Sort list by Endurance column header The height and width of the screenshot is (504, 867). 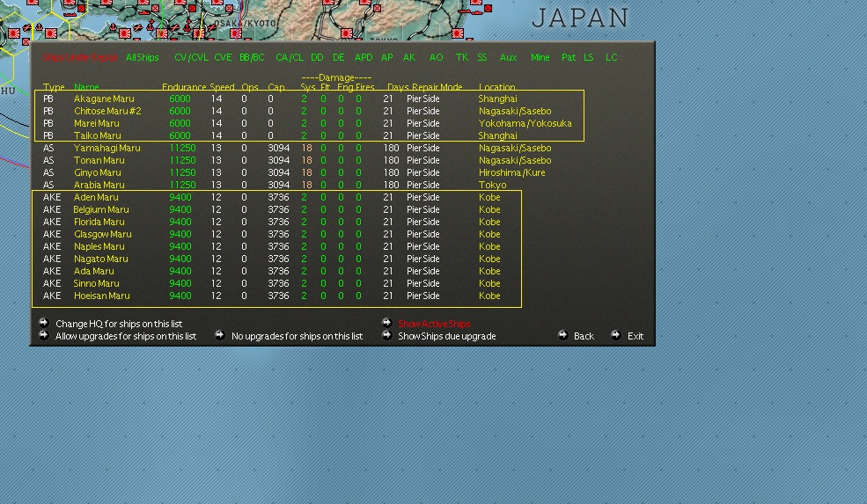[x=184, y=87]
